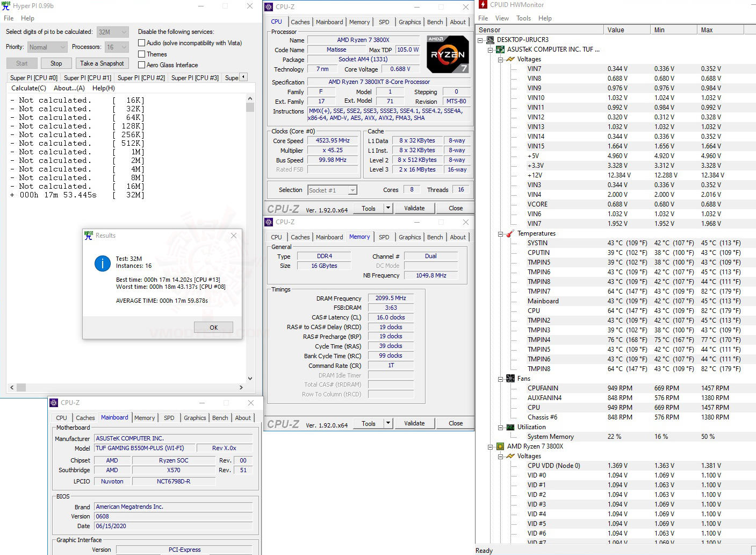Click the Hyper PI title bar app icon
Image resolution: width=756 pixels, height=555 pixels.
coord(6,6)
